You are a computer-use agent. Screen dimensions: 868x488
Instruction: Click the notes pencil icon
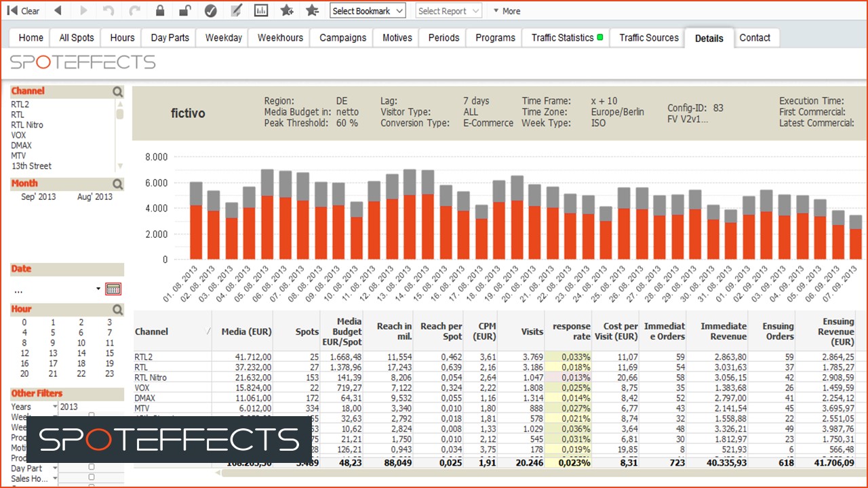[x=236, y=11]
